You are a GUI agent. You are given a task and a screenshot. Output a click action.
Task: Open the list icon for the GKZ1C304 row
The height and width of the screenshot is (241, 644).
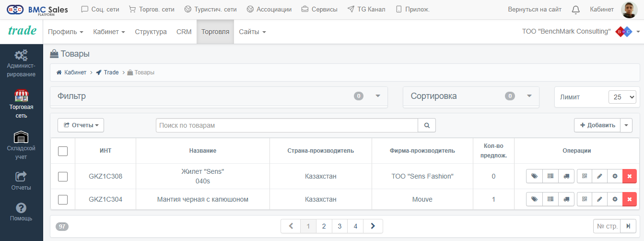tap(550, 199)
